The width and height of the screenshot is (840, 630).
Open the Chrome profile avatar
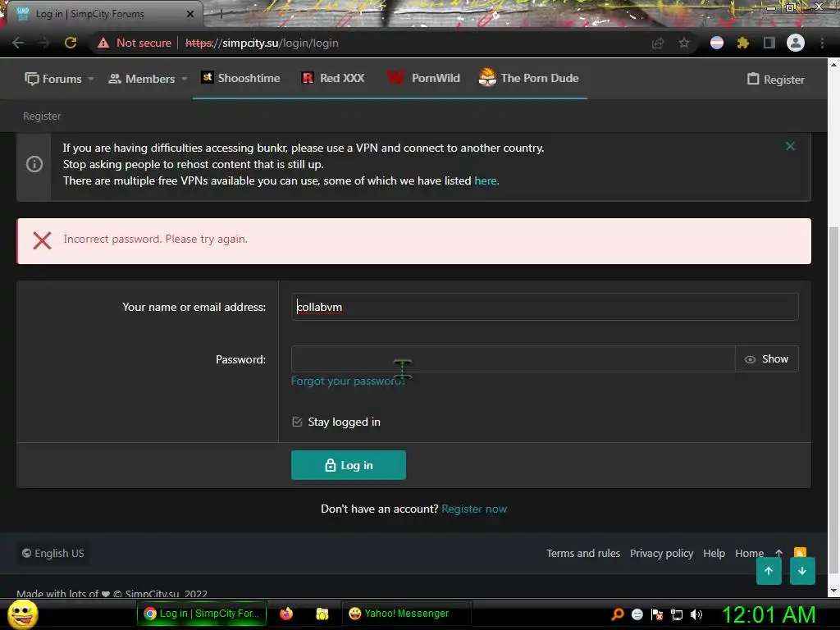(x=796, y=43)
